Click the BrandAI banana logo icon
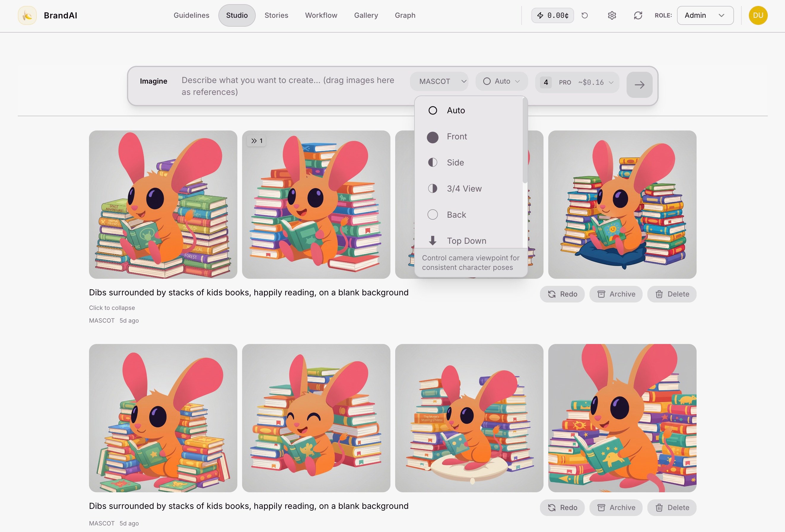 pos(27,15)
